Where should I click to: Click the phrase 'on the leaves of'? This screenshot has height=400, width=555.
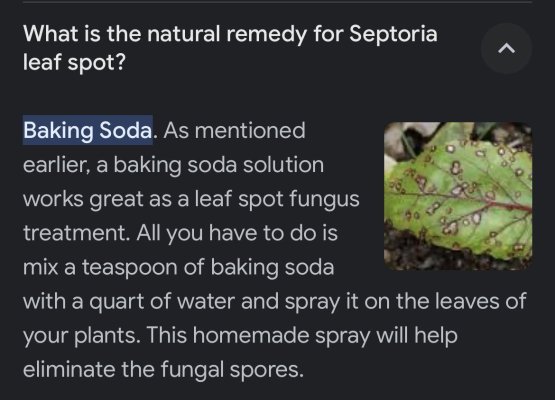tap(445, 301)
